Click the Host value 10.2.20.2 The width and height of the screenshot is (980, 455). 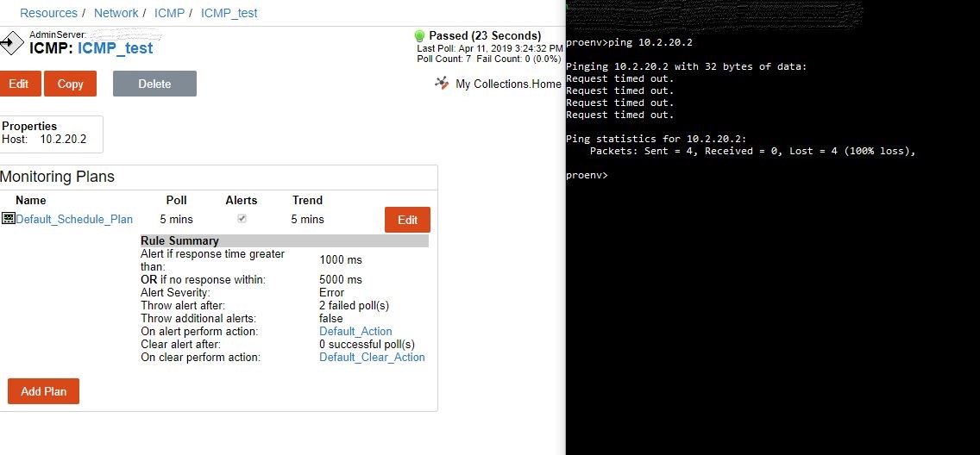coord(63,140)
